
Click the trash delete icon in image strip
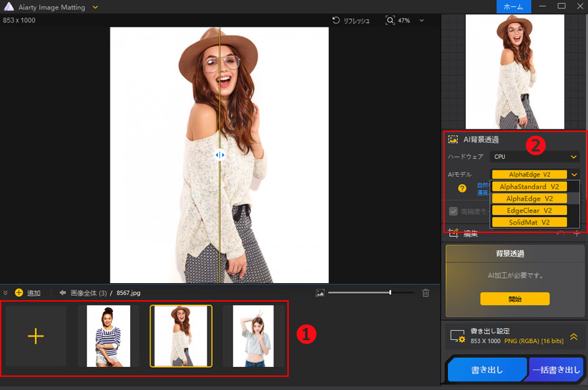425,293
